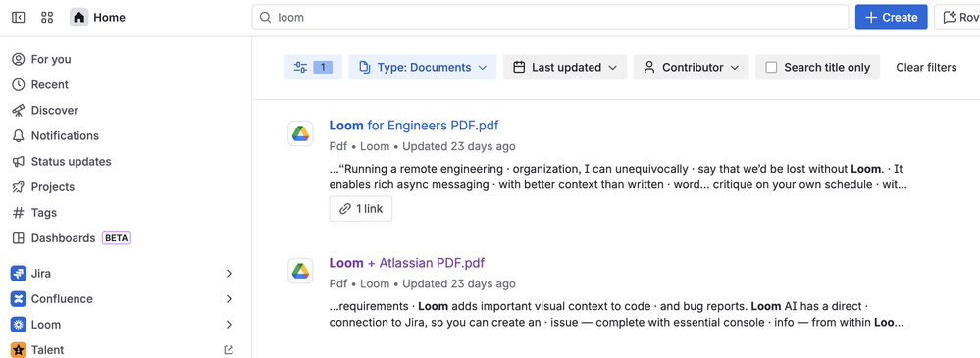
Task: Expand the Type: Documents dropdown
Action: tap(423, 67)
